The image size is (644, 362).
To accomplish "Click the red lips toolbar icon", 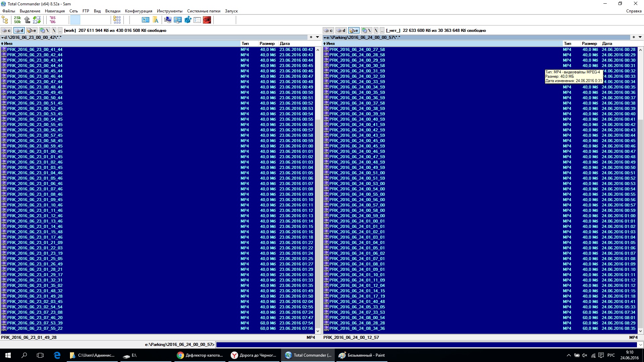I will coord(207,20).
